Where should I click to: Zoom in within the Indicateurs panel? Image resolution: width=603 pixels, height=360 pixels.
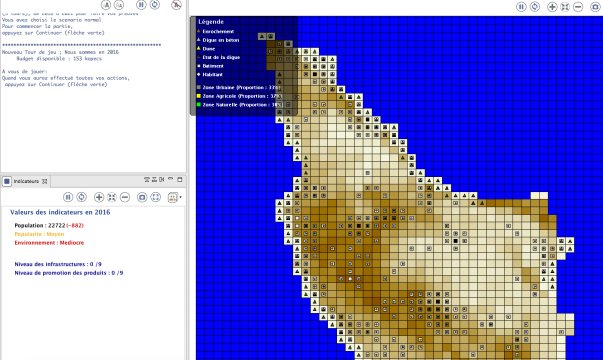coord(99,197)
